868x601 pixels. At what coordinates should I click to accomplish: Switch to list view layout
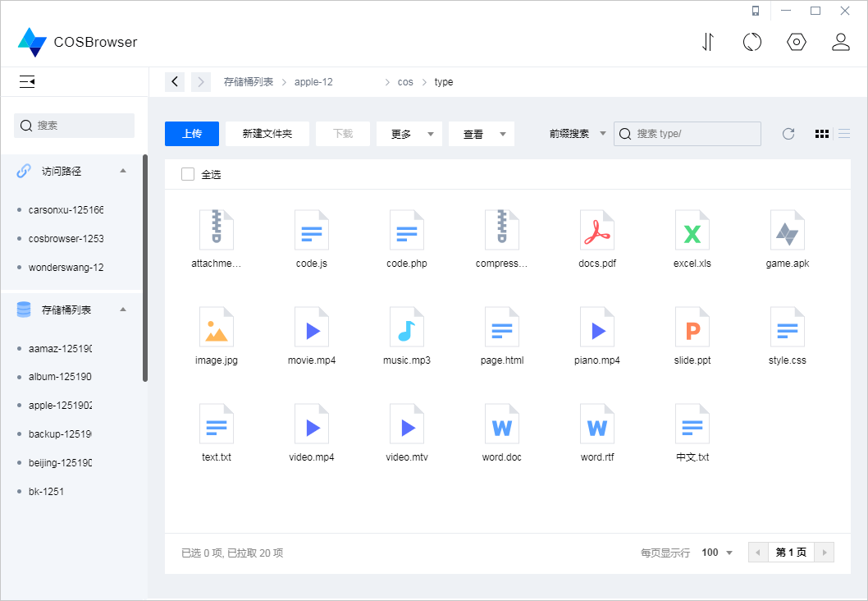[844, 133]
